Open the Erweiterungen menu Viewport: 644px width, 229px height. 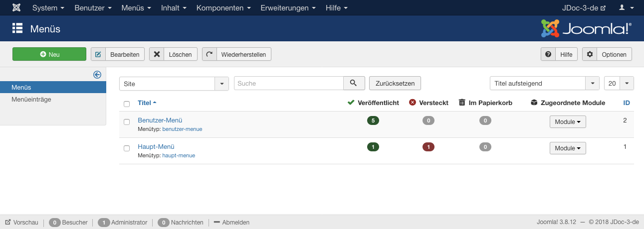(288, 8)
